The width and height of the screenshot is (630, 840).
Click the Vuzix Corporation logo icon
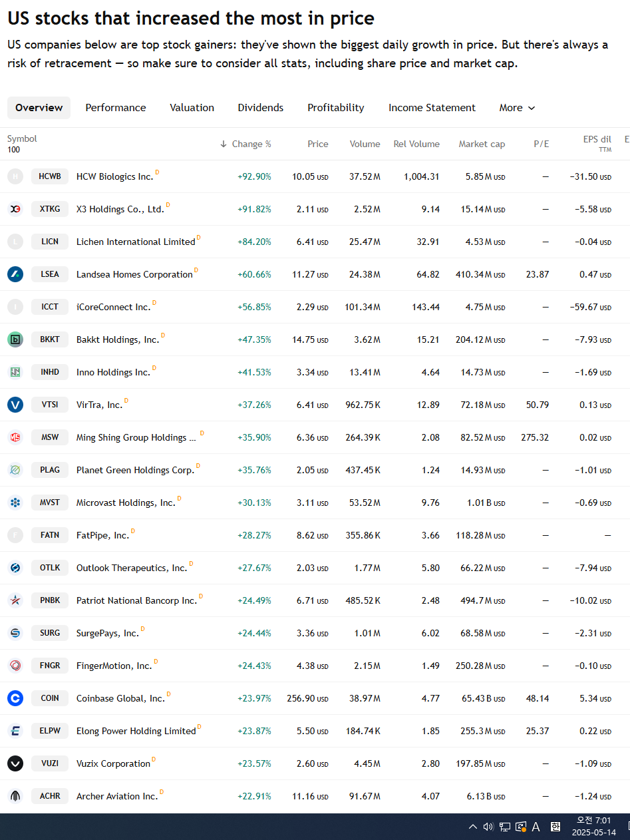point(15,763)
